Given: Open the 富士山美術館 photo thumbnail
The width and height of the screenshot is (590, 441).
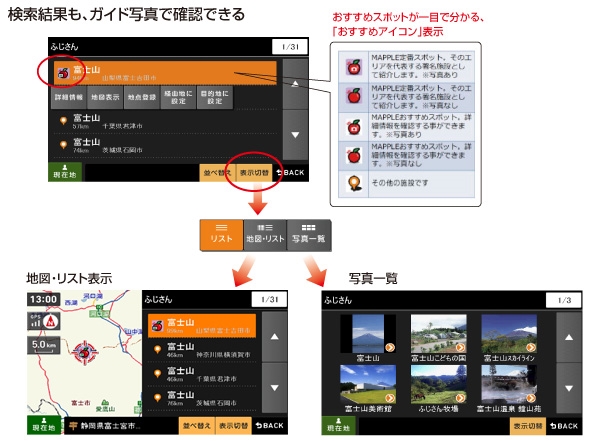Looking at the screenshot, I should 368,384.
